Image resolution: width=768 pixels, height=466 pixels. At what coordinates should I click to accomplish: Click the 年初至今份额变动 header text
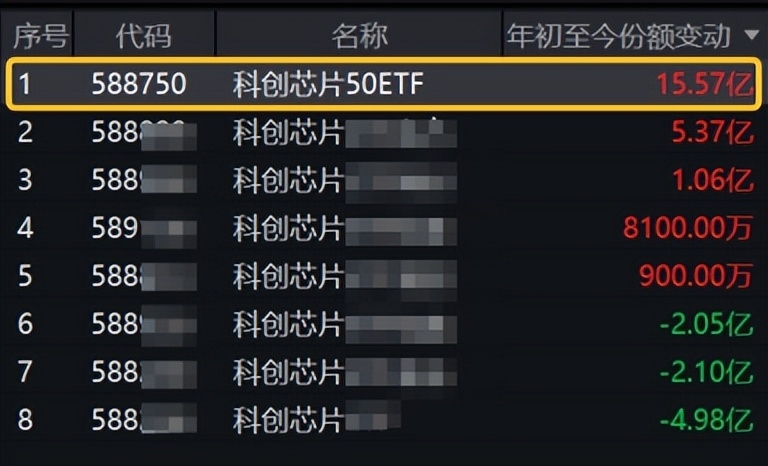coord(620,37)
